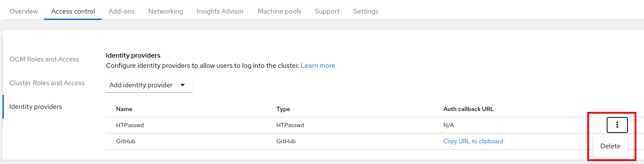Switch to the Machine pools tab
The image size is (644, 164).
[279, 11]
